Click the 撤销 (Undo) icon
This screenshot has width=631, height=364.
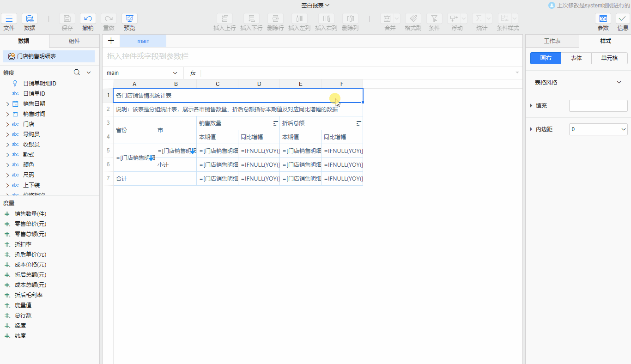[x=88, y=19]
